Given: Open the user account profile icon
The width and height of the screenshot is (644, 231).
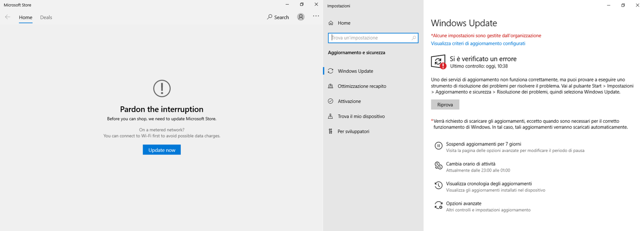Looking at the screenshot, I should pyautogui.click(x=301, y=17).
